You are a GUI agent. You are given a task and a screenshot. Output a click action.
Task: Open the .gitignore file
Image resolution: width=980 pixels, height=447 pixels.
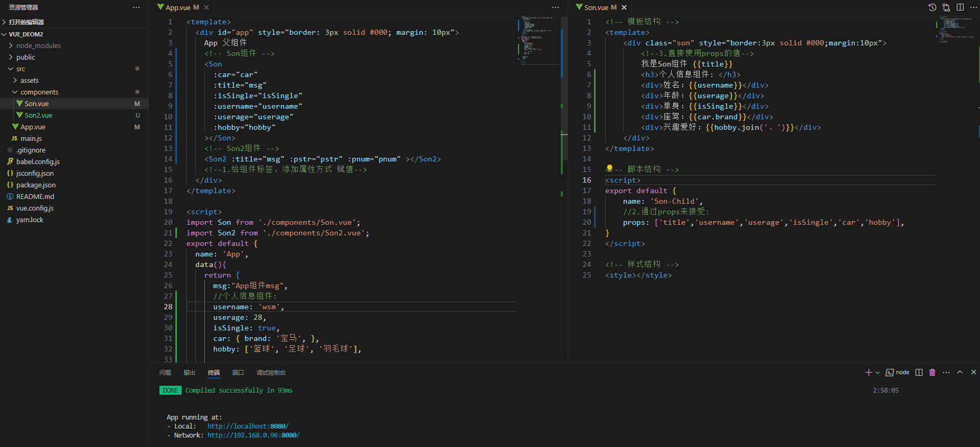coord(74,150)
